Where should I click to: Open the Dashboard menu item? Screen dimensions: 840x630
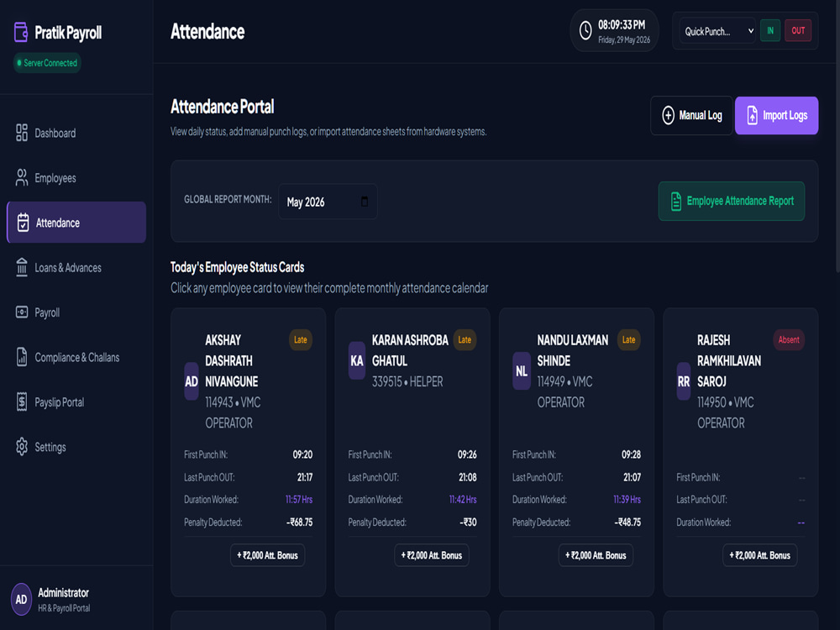tap(76, 133)
